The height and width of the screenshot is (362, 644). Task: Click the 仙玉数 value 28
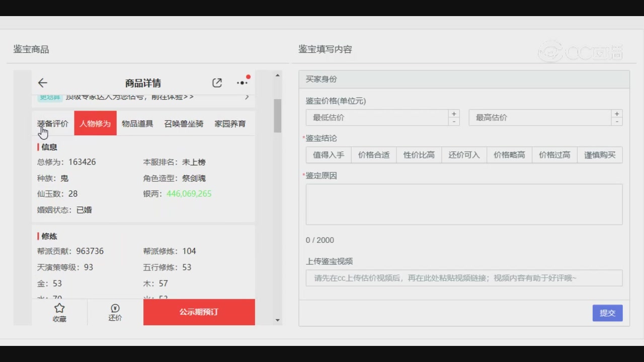click(73, 194)
